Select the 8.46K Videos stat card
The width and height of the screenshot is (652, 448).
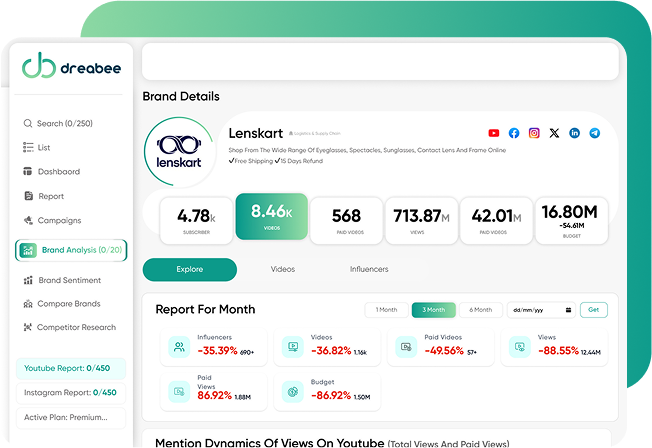tap(271, 218)
